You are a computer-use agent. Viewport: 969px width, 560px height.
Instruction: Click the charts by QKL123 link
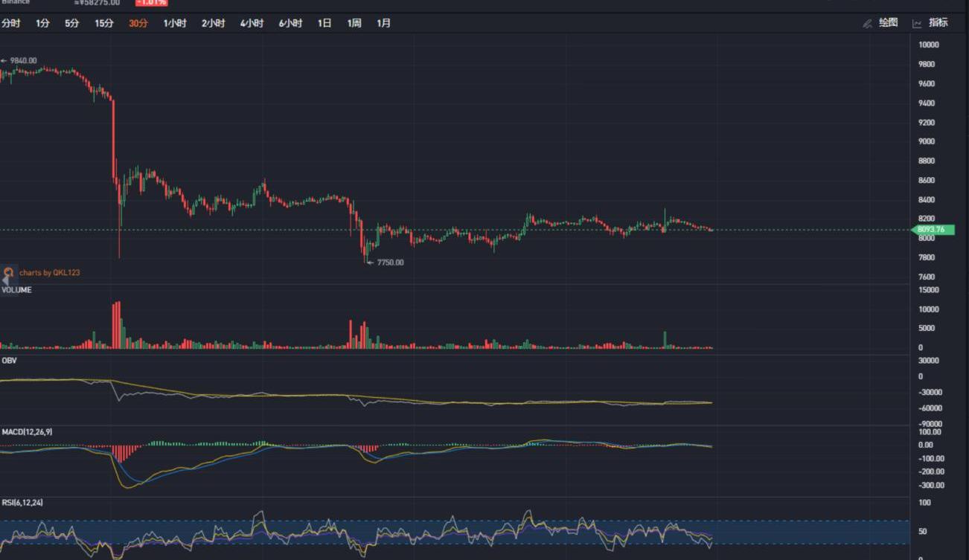[x=49, y=273]
